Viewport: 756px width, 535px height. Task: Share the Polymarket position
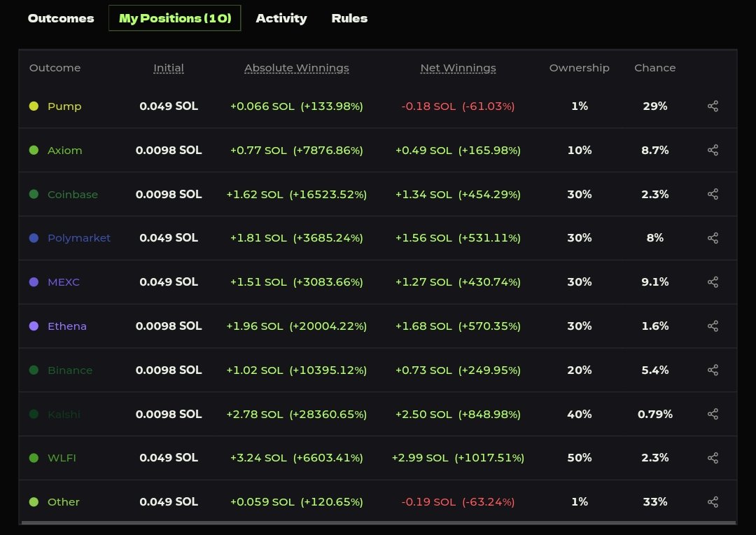tap(713, 238)
